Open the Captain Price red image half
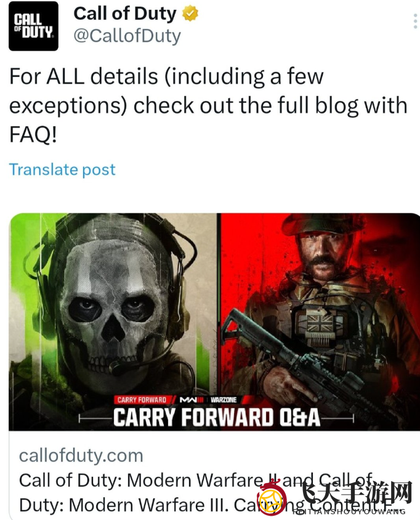The width and height of the screenshot is (420, 520). (319, 322)
